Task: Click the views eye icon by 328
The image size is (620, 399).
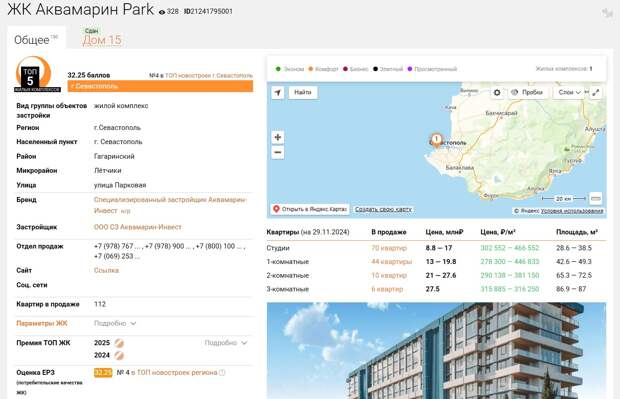Action: pyautogui.click(x=162, y=12)
